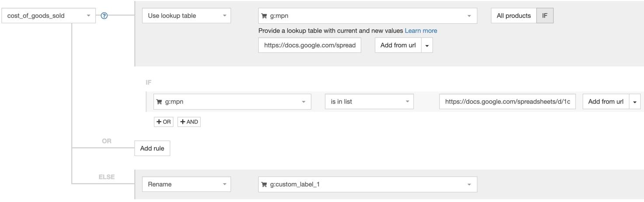Image resolution: width=644 pixels, height=202 pixels.
Task: Open the top g:mpn source field dropdown
Action: click(368, 16)
